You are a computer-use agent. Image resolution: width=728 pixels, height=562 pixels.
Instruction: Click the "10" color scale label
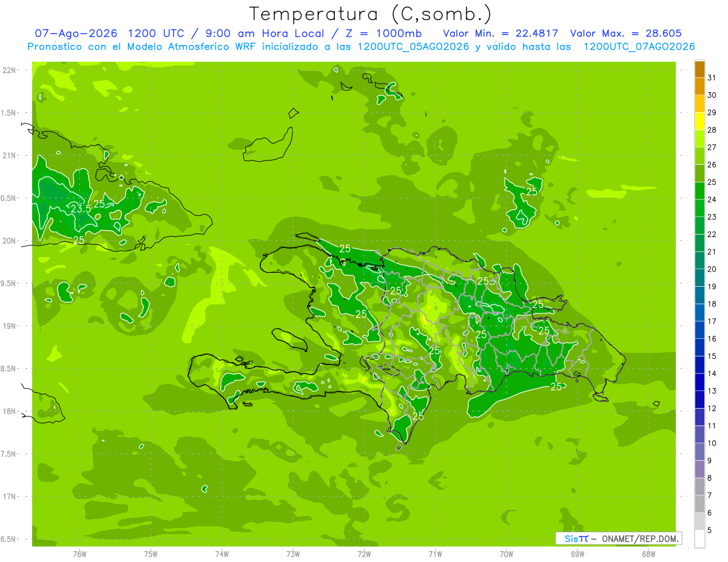coord(712,443)
